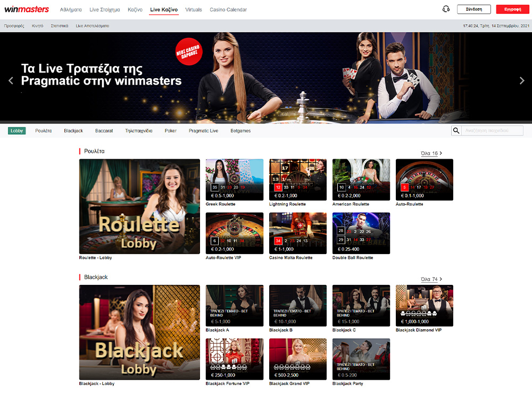The width and height of the screenshot is (532, 393).
Task: Select the Lobby category tab
Action: pos(16,131)
